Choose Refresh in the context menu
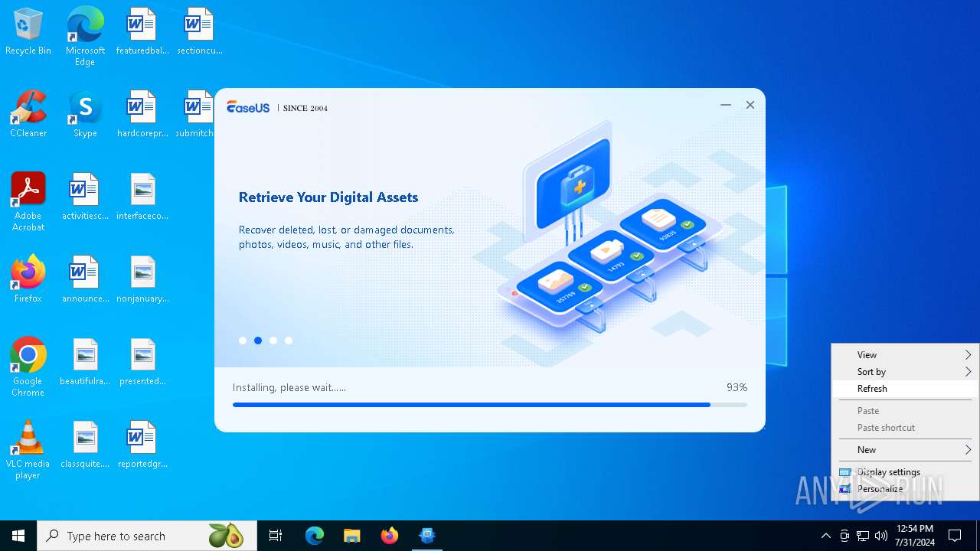The image size is (980, 551). pos(905,389)
